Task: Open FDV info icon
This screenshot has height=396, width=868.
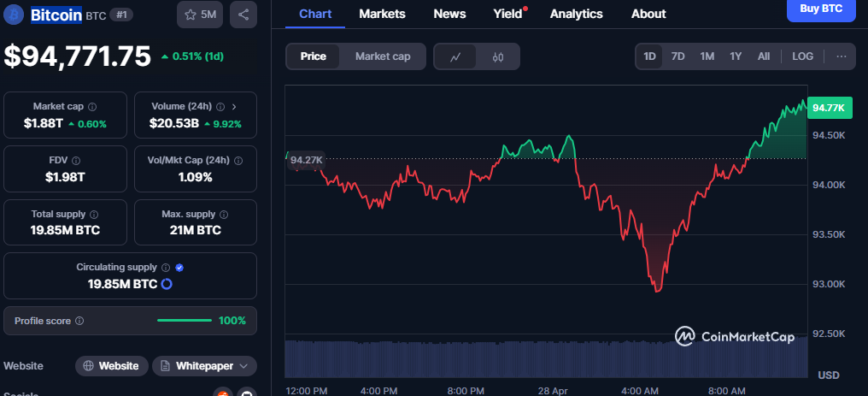Action: (76, 161)
